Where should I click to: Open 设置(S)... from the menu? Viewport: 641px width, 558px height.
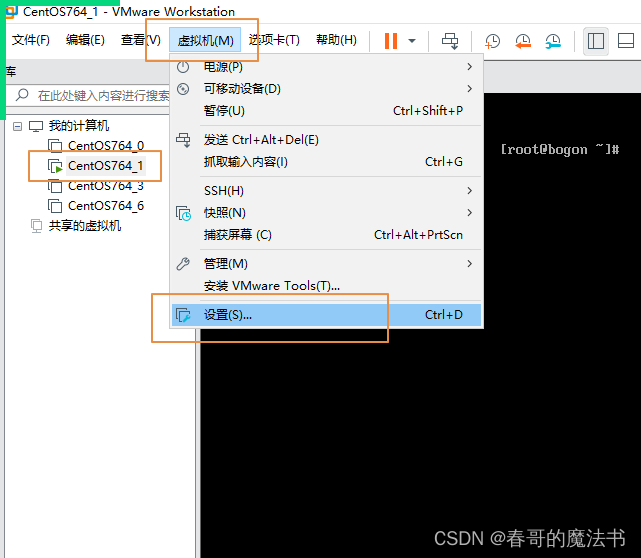coord(326,315)
